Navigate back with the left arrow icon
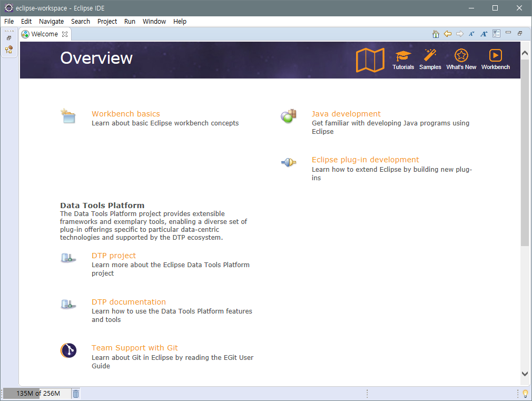532x401 pixels. pyautogui.click(x=448, y=34)
